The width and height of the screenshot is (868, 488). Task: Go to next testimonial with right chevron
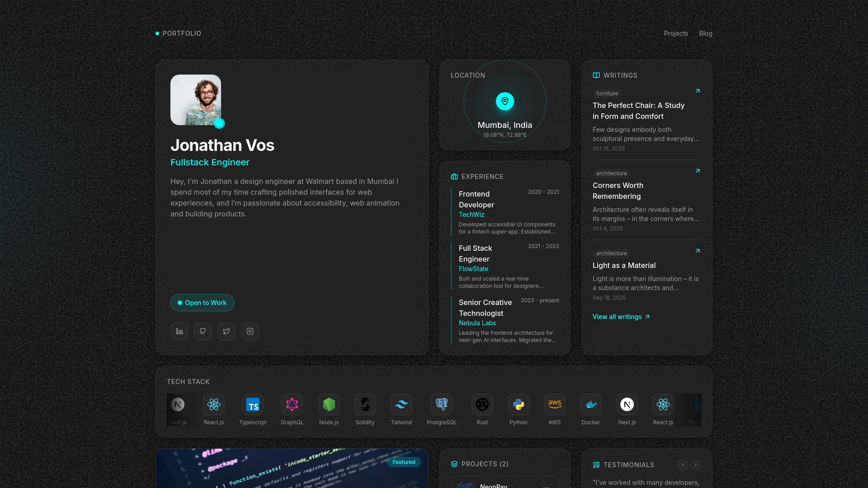pos(696,465)
